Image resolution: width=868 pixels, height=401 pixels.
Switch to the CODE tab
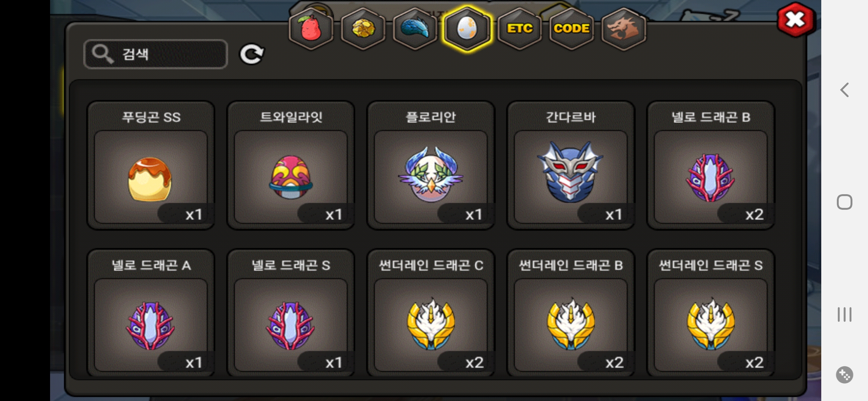tap(572, 29)
